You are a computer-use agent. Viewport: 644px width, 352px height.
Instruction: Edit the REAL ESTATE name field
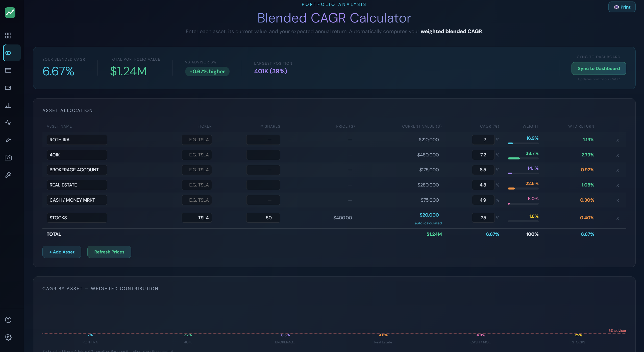77,185
